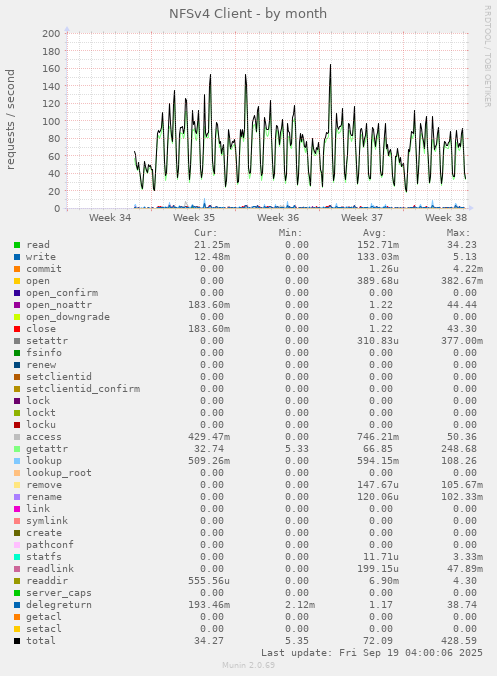Viewport: 497px width, 676px height.
Task: Click the light blue lookup swatch
Action: point(17,461)
